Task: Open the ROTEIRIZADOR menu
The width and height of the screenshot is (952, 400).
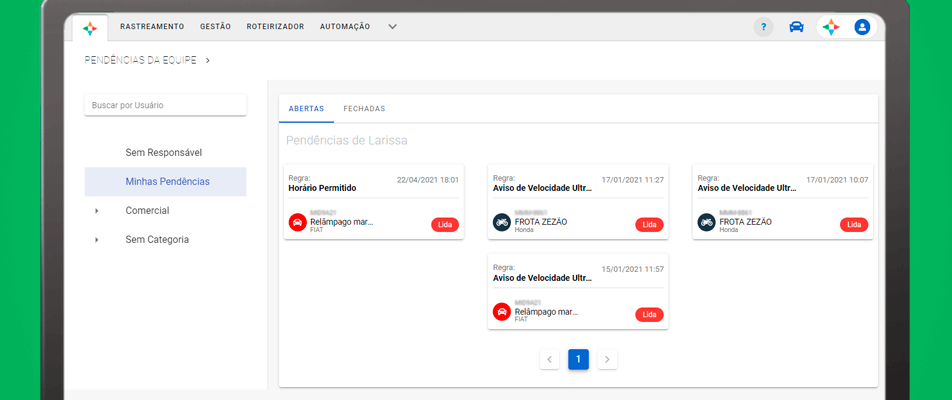Action: coord(276,27)
